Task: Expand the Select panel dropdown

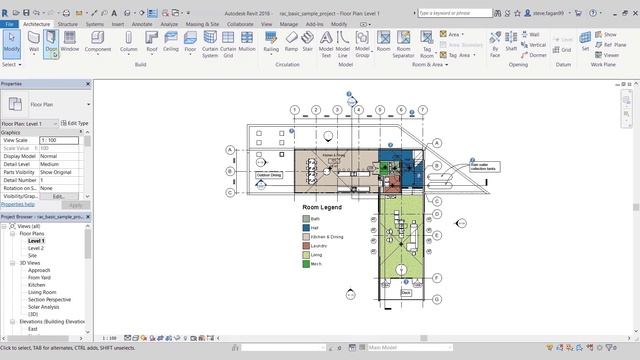Action: click(x=11, y=64)
